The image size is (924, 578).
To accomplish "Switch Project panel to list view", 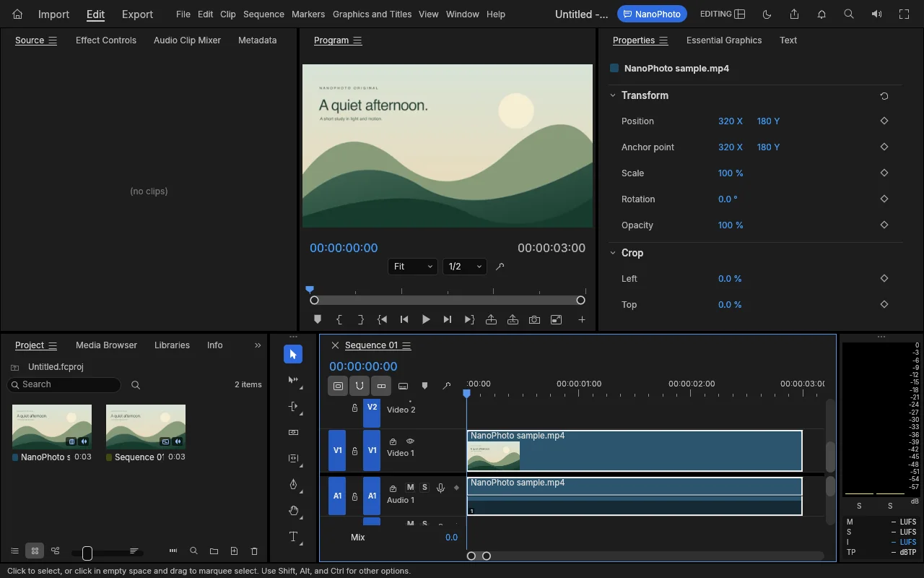I will click(14, 551).
